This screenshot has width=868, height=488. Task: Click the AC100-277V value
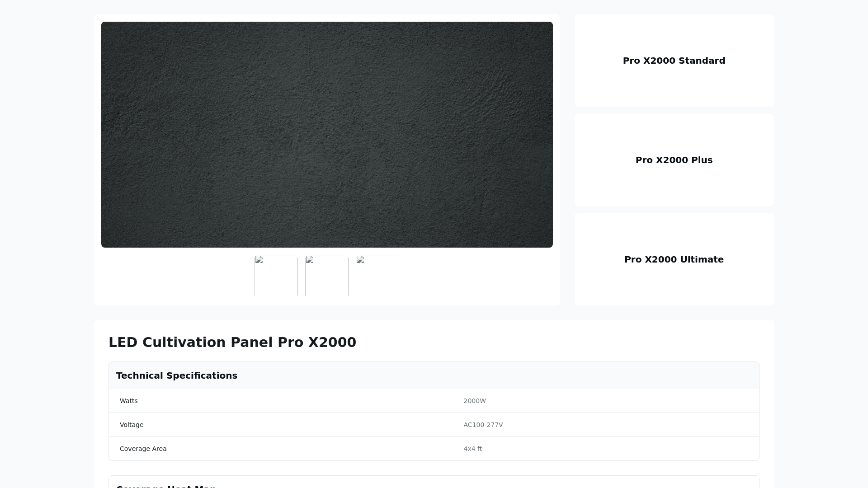(483, 425)
